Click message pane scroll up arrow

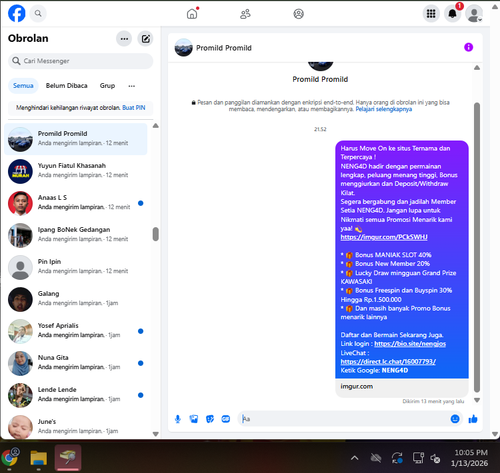[477, 68]
